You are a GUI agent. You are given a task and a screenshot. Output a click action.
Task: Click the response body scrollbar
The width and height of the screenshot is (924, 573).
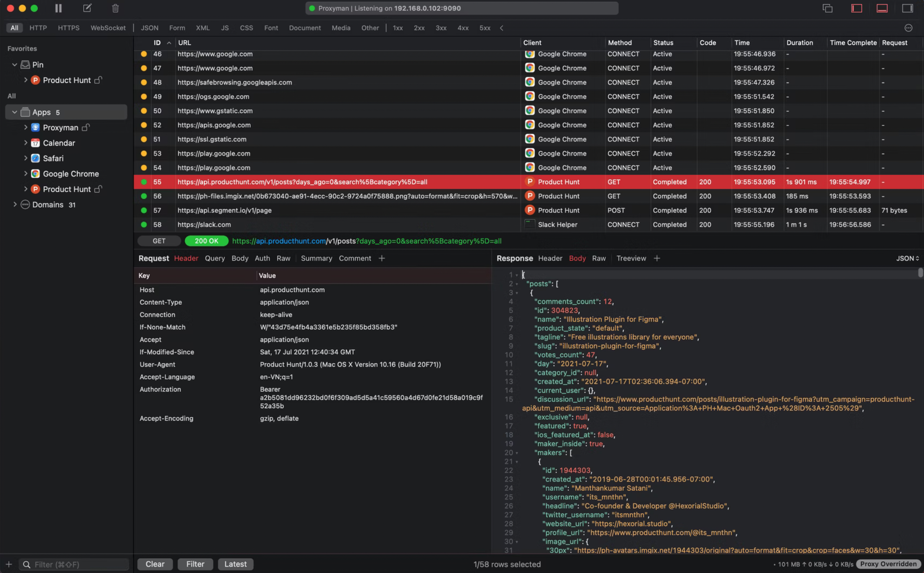coord(920,273)
